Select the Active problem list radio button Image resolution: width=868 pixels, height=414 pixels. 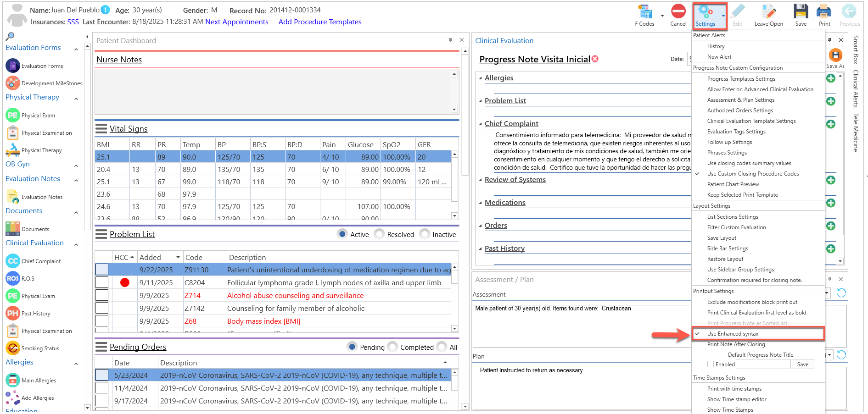[342, 234]
